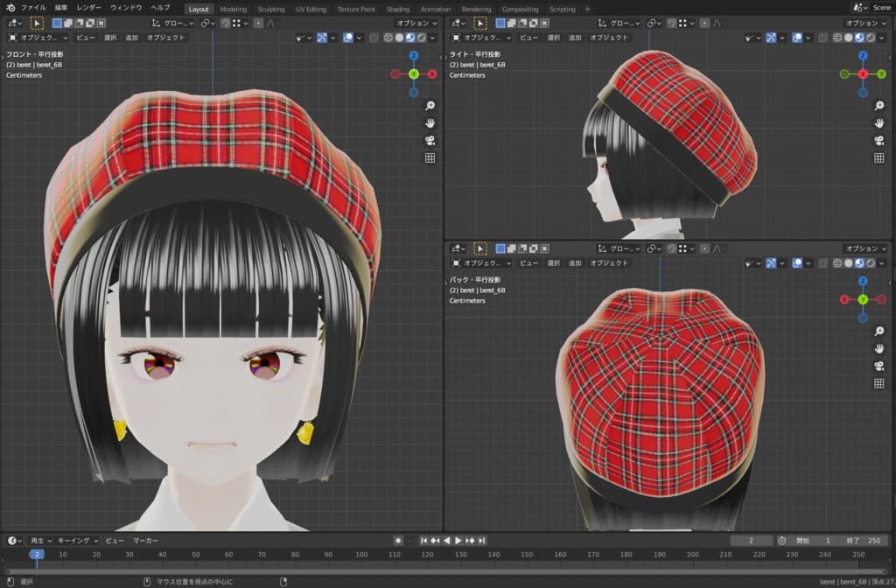Select material preview shading in the right-side viewport
The height and width of the screenshot is (588, 896).
pos(857,38)
